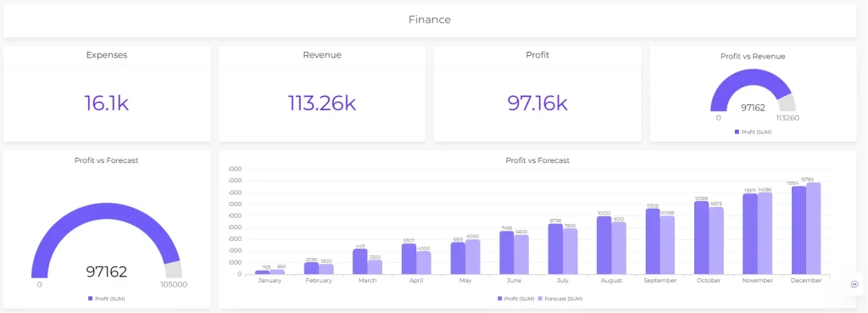The height and width of the screenshot is (313, 868).
Task: Click the 113260 maximum label on the gauge
Action: click(787, 118)
